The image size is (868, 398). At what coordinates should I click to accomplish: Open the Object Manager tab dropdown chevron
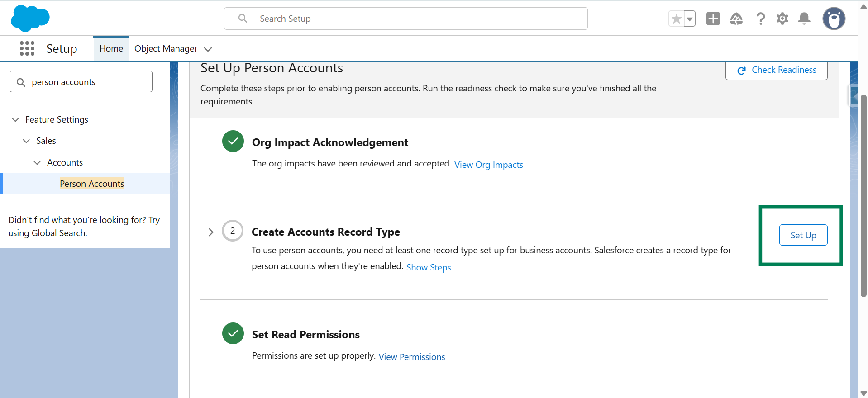pyautogui.click(x=208, y=49)
